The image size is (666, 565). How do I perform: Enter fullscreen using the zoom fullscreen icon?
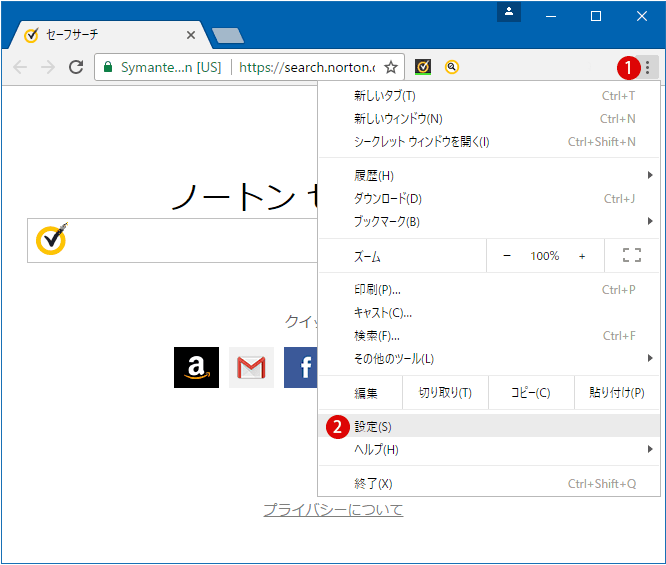click(x=631, y=256)
